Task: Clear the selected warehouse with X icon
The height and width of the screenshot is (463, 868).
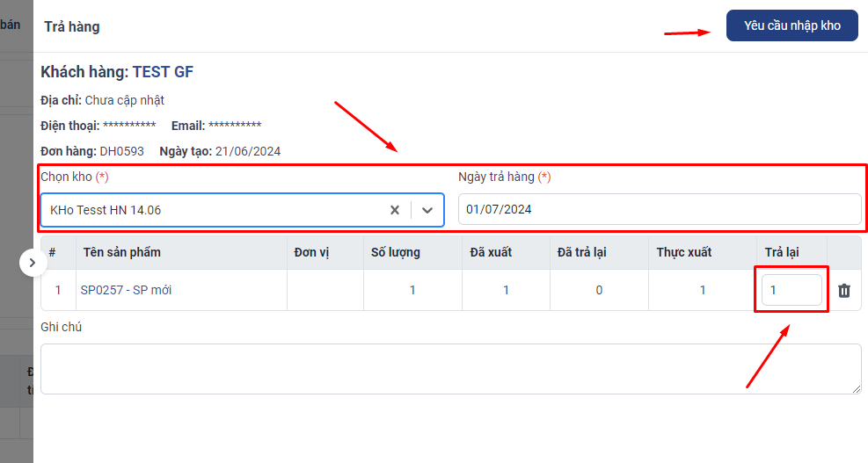Action: click(x=395, y=210)
